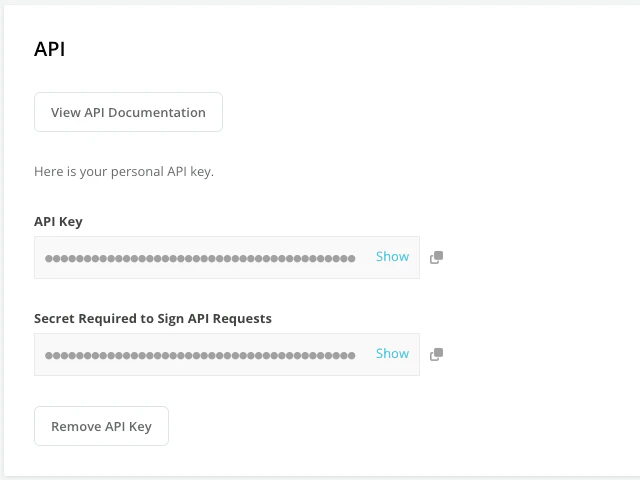
Task: Copy the API signing secret to clipboard
Action: tap(436, 355)
